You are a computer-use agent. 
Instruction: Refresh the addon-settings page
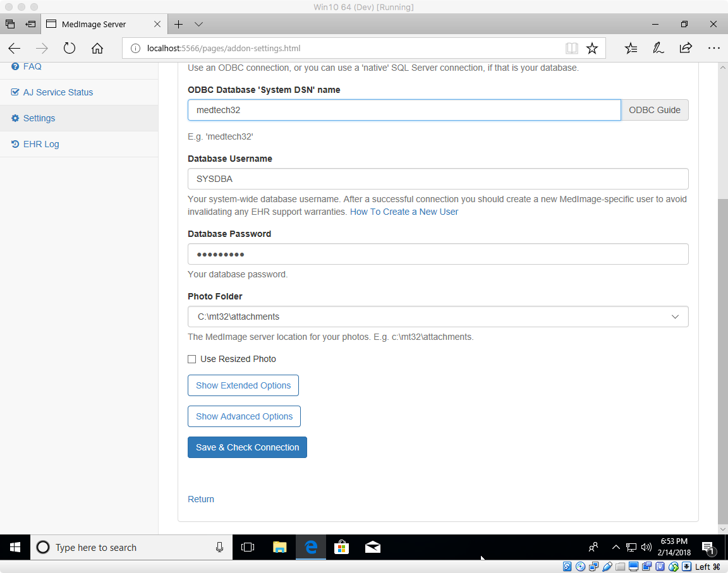pos(69,48)
